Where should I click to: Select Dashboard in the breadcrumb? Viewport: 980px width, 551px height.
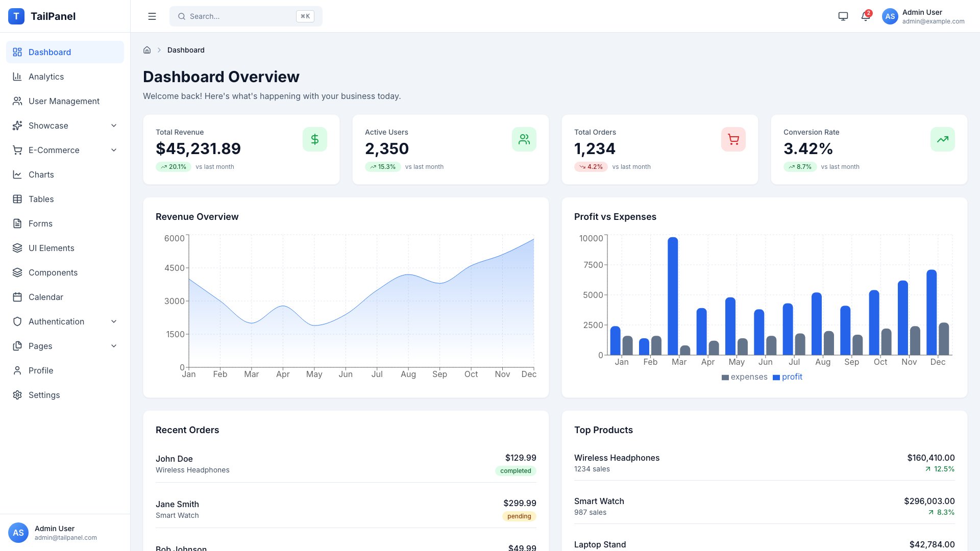pyautogui.click(x=186, y=49)
